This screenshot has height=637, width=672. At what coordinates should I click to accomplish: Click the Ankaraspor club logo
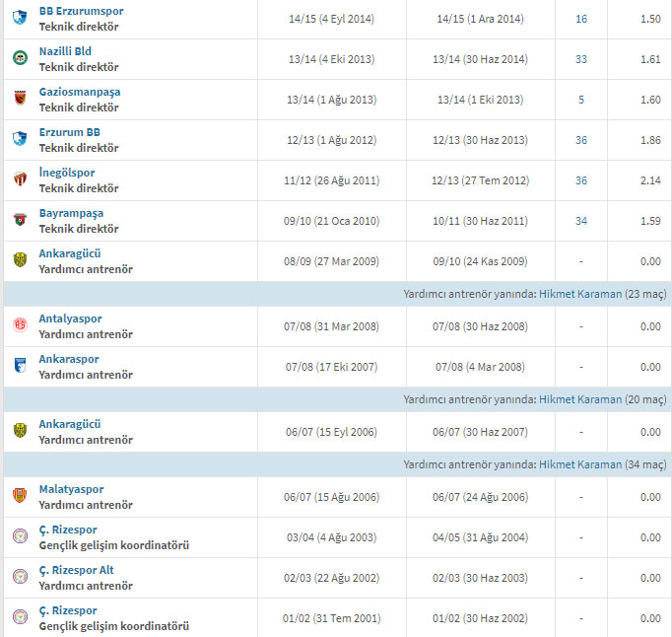[x=20, y=366]
